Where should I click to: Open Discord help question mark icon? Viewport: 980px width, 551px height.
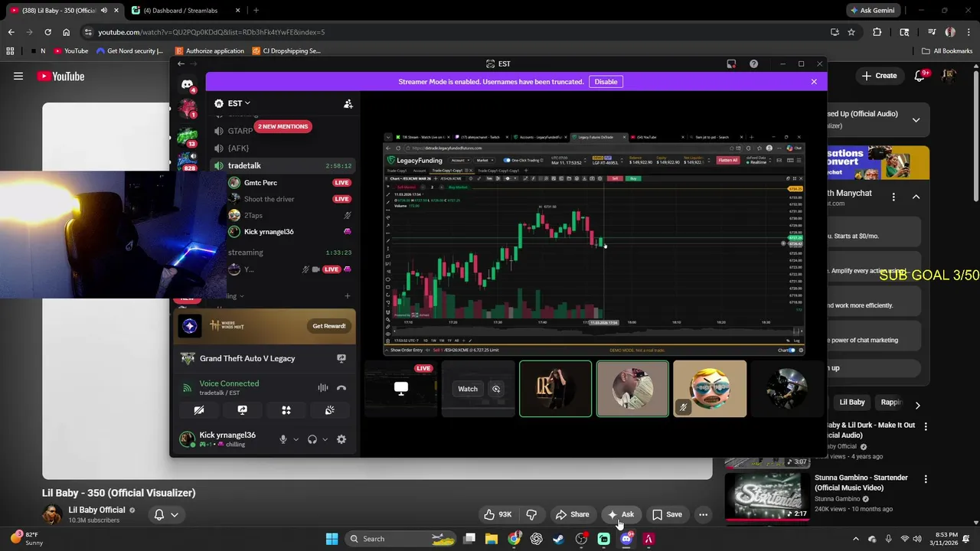[x=753, y=64]
